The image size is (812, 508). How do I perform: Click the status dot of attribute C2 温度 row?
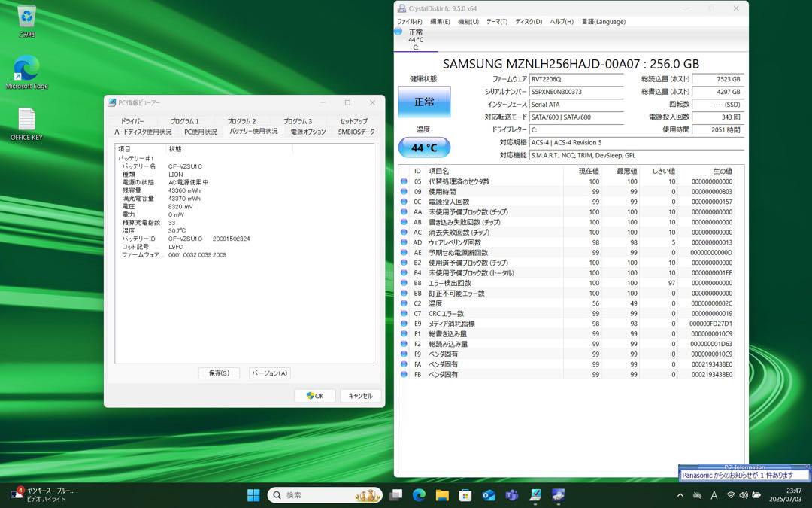coord(404,303)
